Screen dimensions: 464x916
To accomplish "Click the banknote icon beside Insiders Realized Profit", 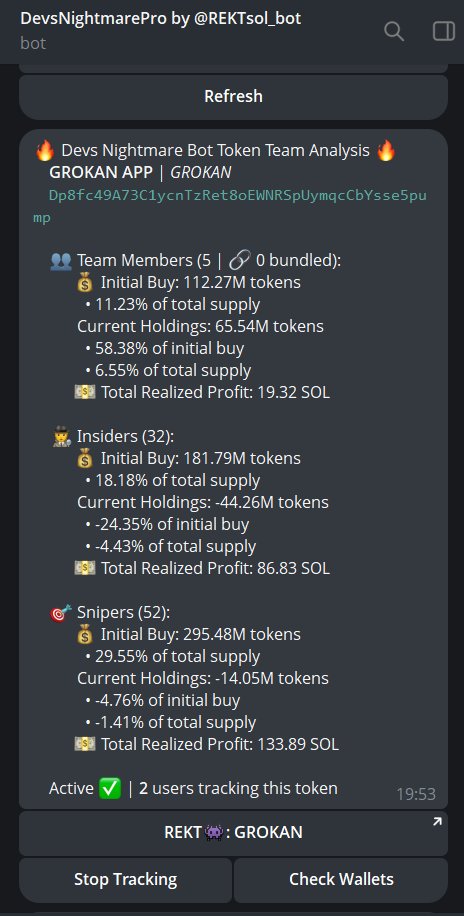I will point(85,568).
